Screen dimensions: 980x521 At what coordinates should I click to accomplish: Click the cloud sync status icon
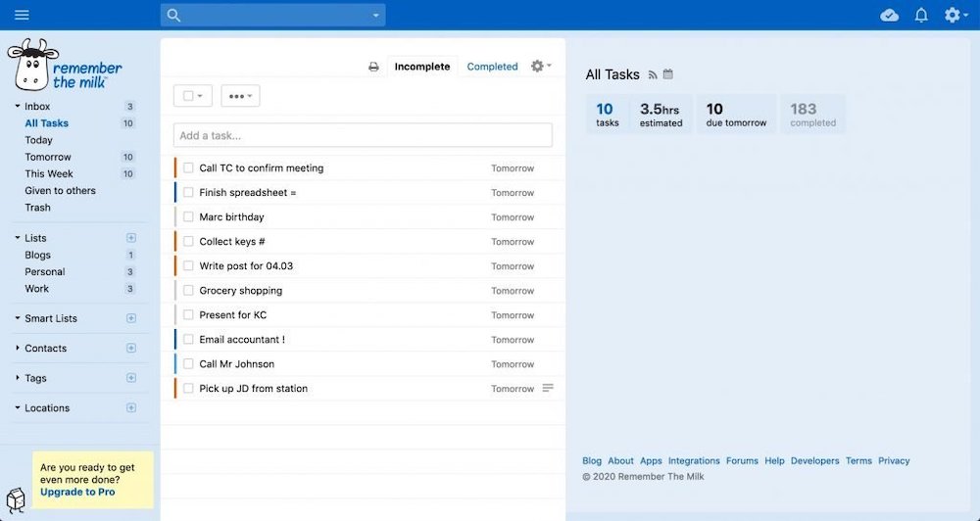point(889,15)
